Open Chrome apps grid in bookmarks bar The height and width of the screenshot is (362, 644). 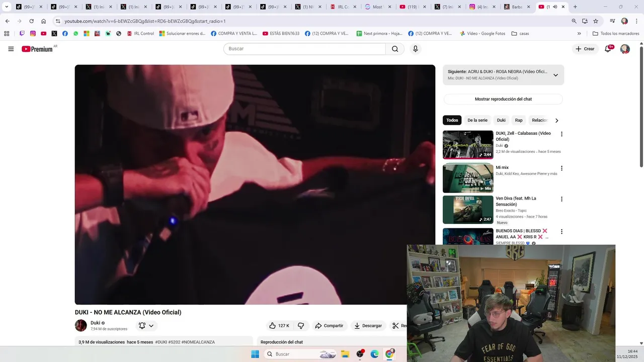(7, 34)
